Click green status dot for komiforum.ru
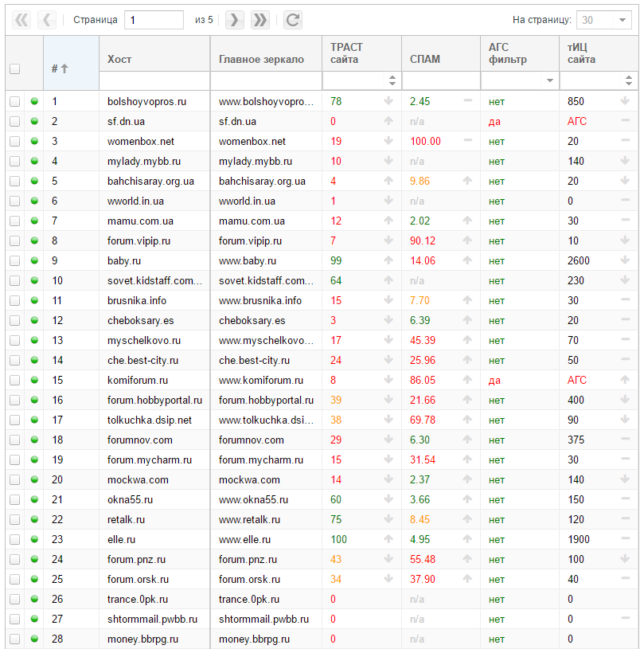The height and width of the screenshot is (649, 644). 34,380
